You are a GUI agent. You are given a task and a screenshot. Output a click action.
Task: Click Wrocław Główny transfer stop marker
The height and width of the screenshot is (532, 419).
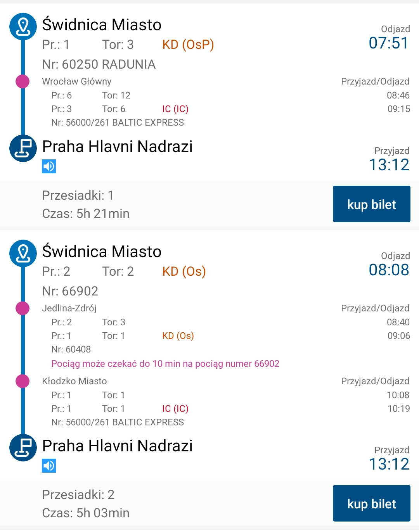pos(23,81)
